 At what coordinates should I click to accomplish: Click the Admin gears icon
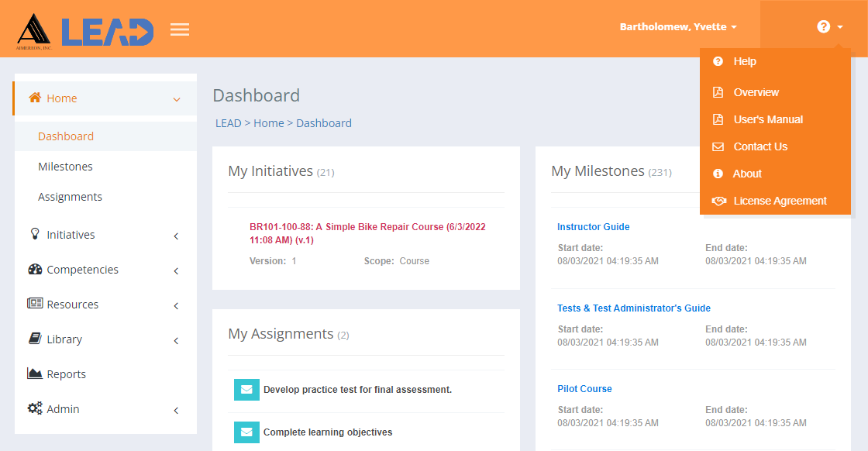35,408
